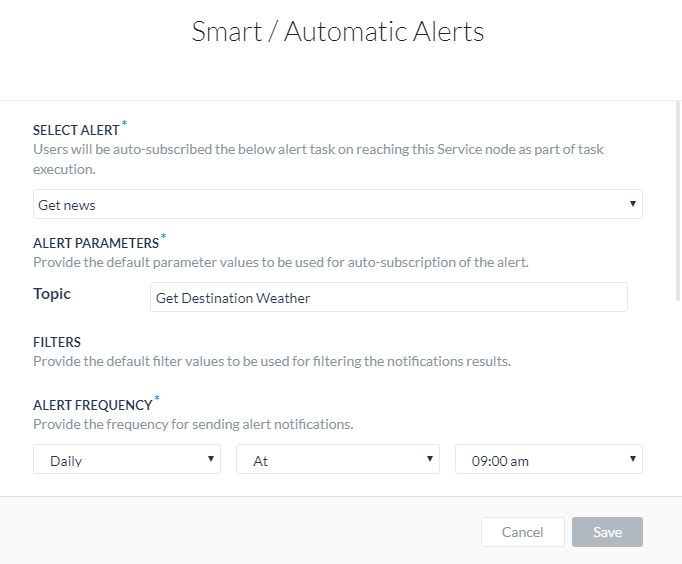Click the Save button
Screen dimensions: 682x564
coord(607,532)
